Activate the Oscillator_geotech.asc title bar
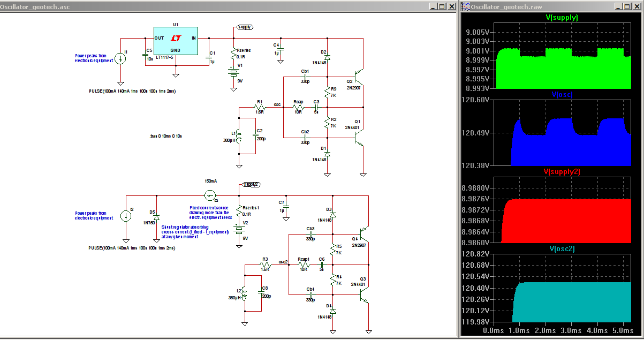 [214, 7]
